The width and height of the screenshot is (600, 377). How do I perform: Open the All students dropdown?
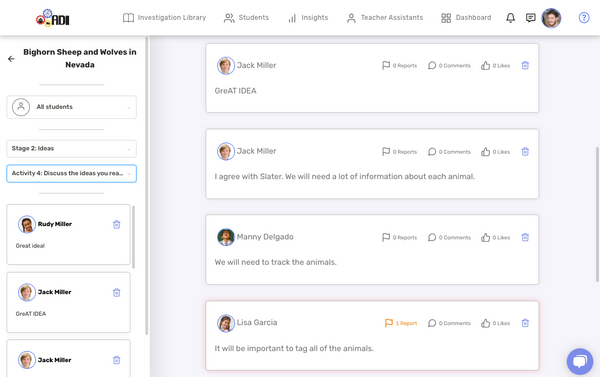pyautogui.click(x=72, y=107)
